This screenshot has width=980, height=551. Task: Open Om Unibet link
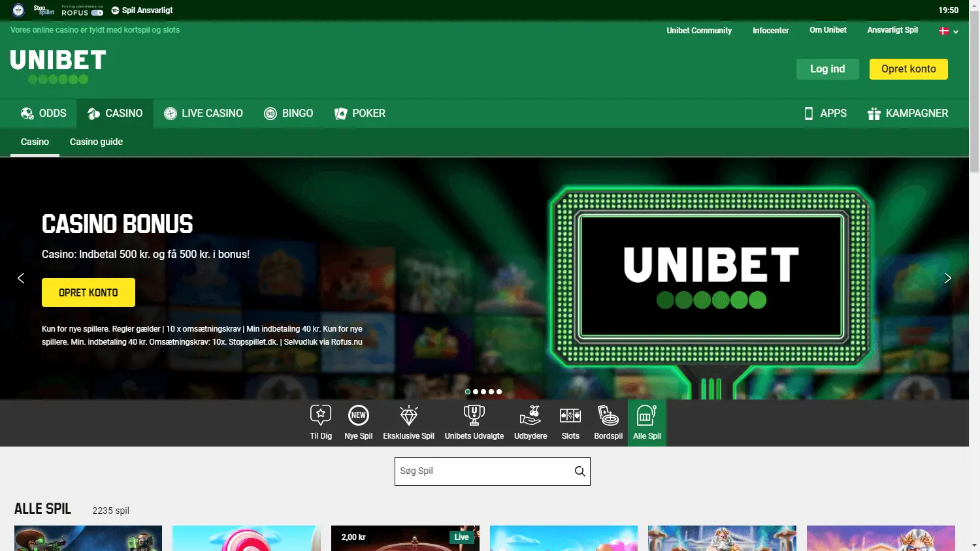(828, 30)
